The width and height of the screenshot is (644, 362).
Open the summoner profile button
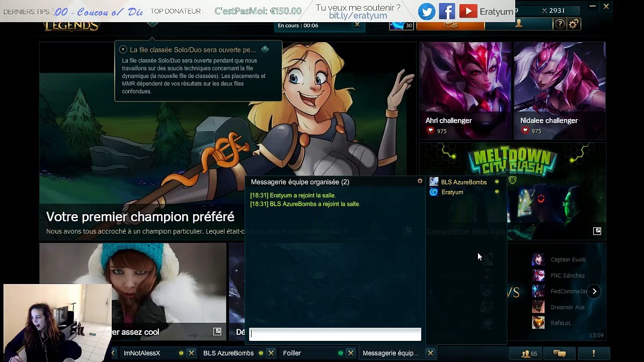click(519, 24)
